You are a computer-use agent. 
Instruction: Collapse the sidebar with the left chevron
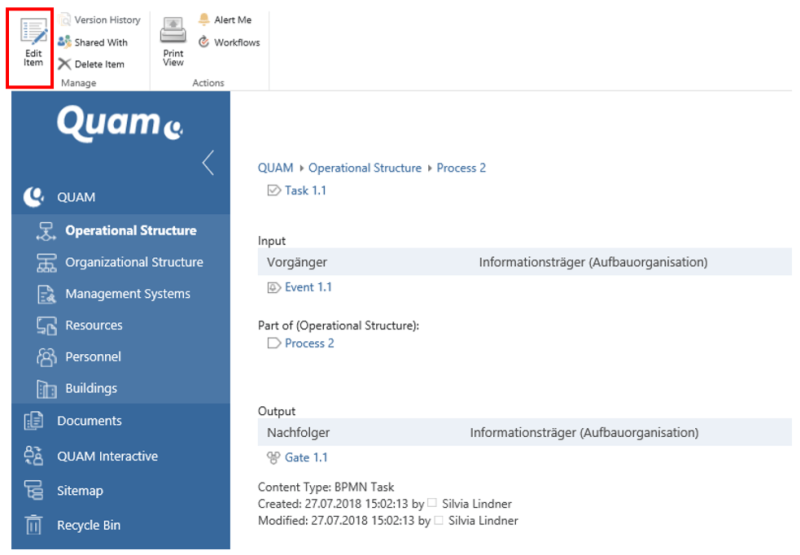pos(208,163)
